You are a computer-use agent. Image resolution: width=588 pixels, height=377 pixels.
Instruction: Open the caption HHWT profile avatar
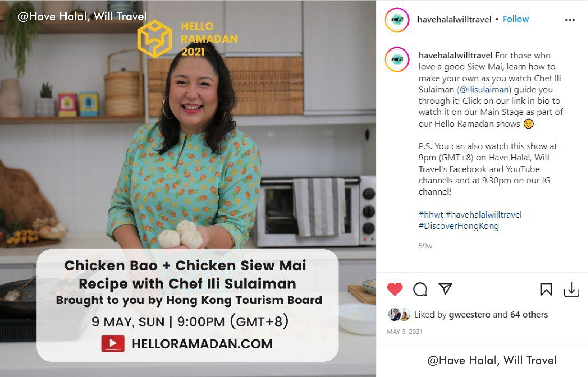pyautogui.click(x=397, y=59)
